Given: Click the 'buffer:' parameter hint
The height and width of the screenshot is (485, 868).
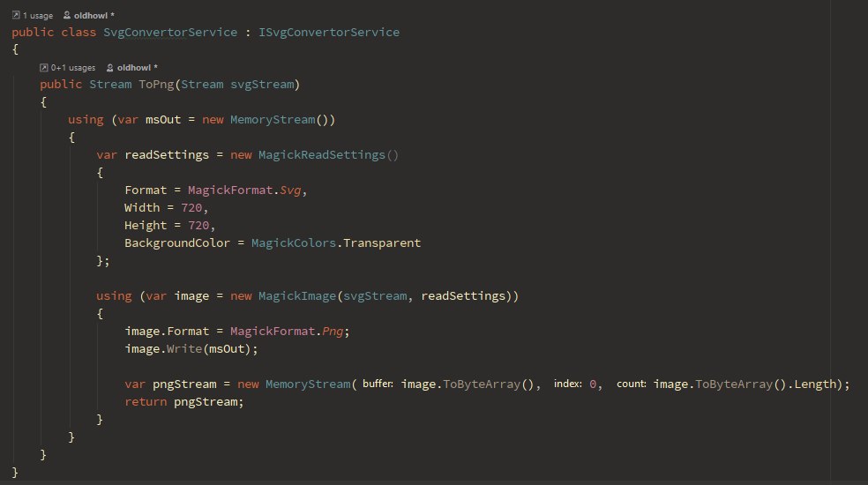Looking at the screenshot, I should pyautogui.click(x=378, y=384).
